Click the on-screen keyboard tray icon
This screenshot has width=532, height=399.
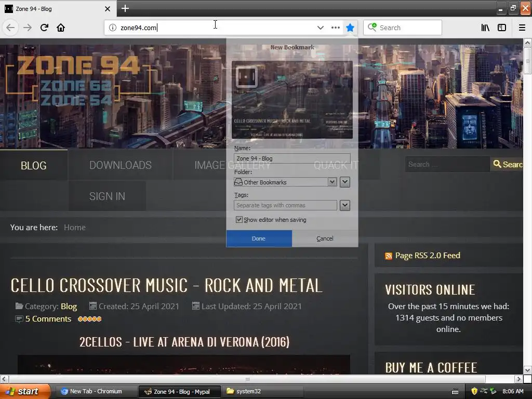[x=455, y=392]
